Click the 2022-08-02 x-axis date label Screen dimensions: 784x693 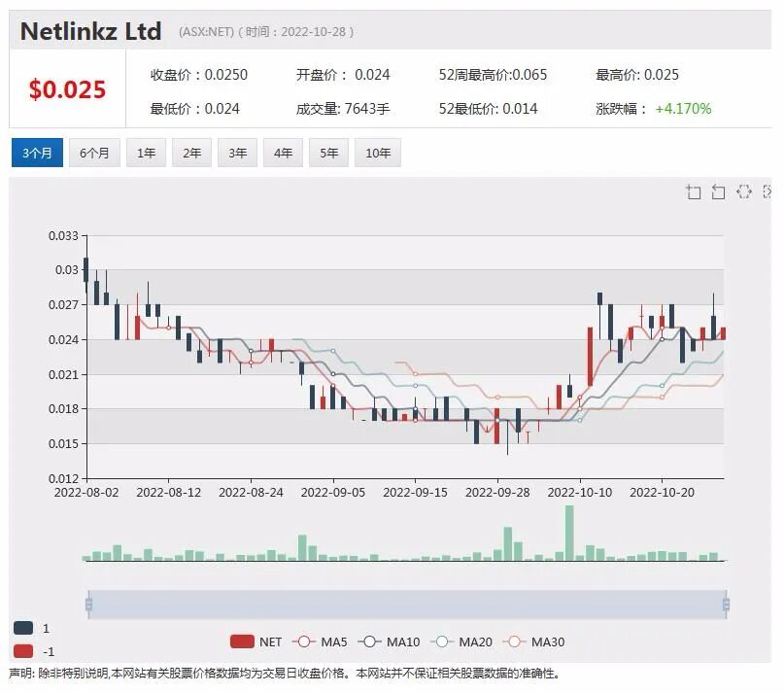pyautogui.click(x=86, y=493)
